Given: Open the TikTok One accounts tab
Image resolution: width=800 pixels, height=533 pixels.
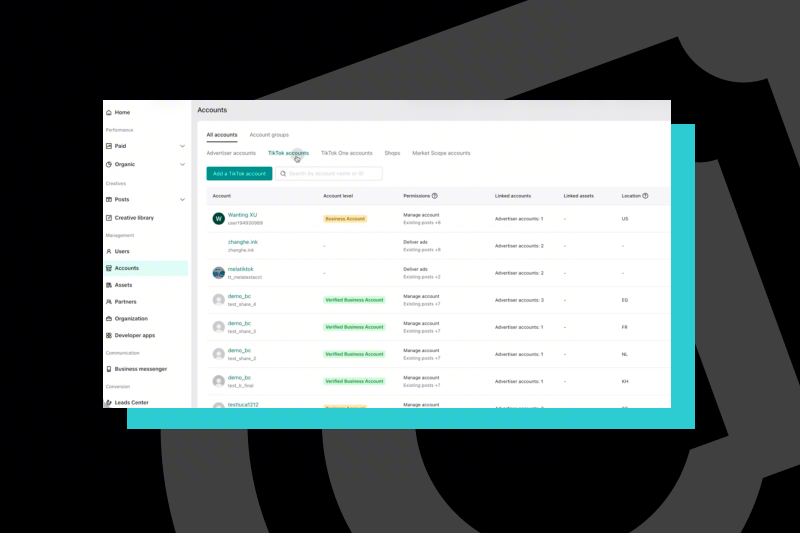Looking at the screenshot, I should [346, 153].
